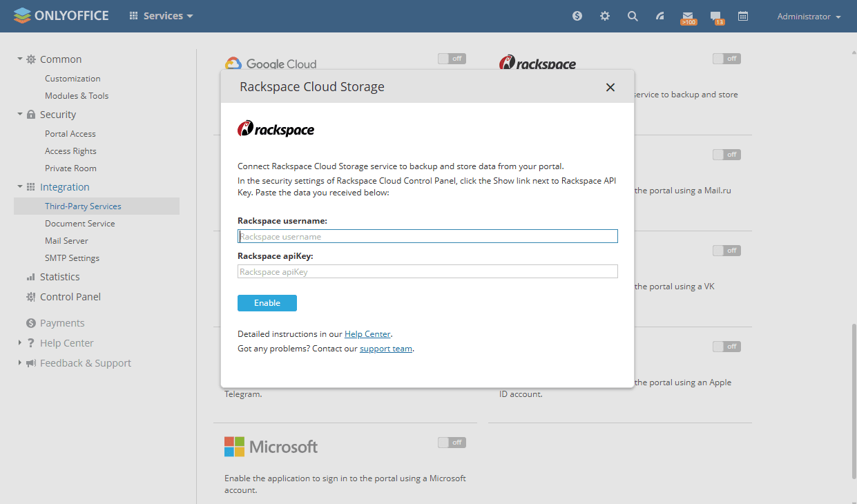Click the Microsoft logo
Screen dimensions: 857x504
[271, 447]
